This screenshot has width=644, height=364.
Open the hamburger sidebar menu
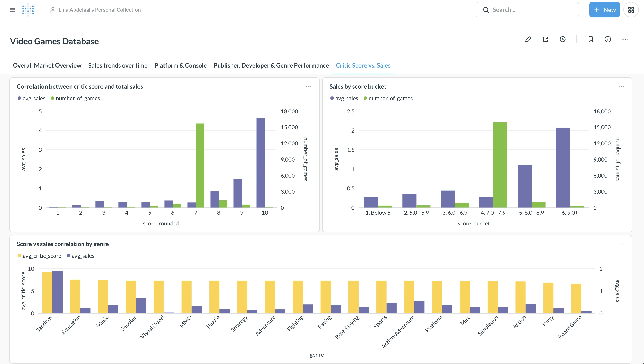click(12, 10)
